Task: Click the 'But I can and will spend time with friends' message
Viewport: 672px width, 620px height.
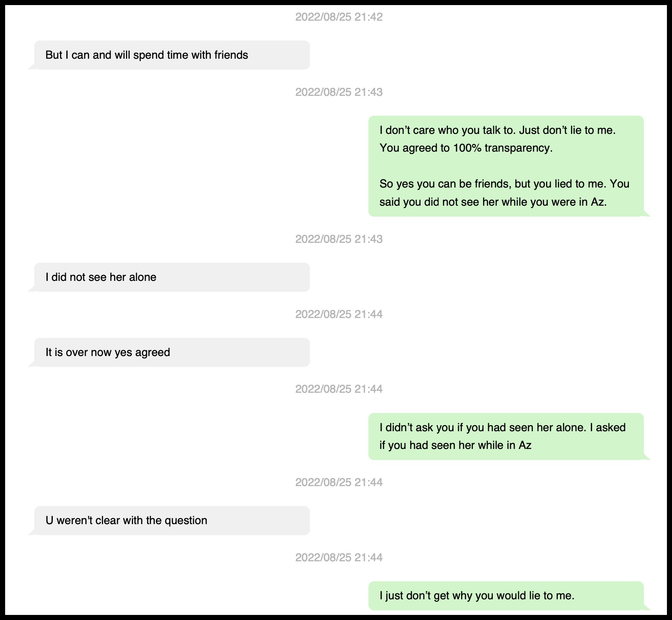Action: [x=171, y=55]
